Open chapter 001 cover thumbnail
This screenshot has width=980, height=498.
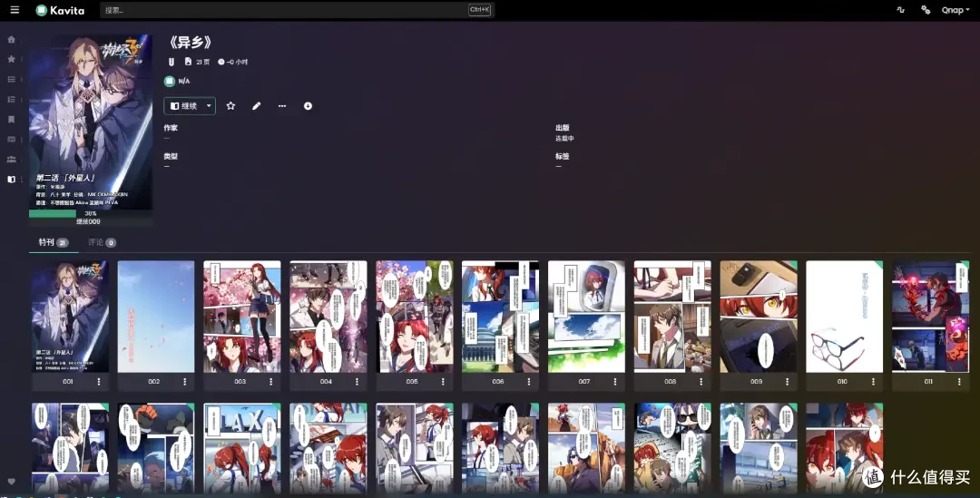(x=70, y=317)
